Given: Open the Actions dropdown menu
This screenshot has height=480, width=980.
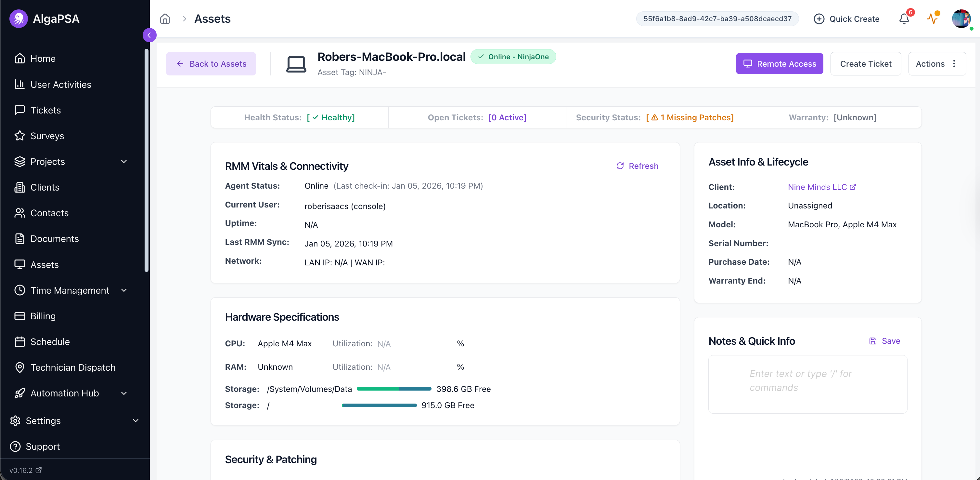Looking at the screenshot, I should point(937,63).
